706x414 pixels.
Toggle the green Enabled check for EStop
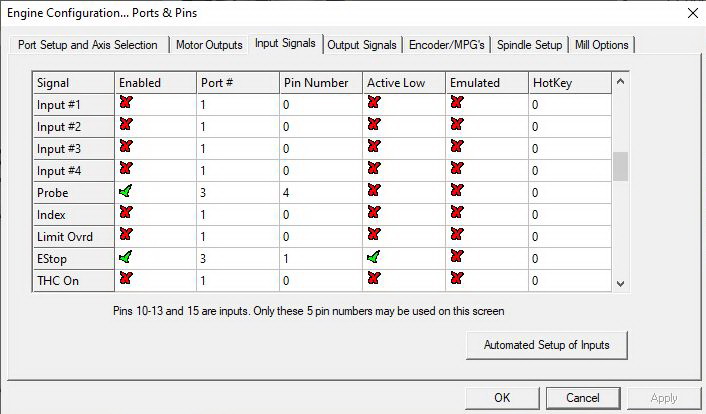(x=126, y=257)
